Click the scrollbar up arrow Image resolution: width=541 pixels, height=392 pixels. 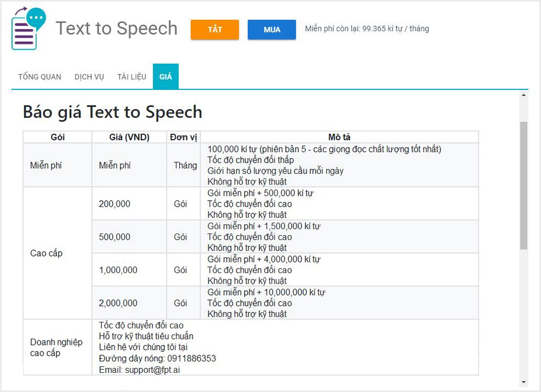point(524,95)
